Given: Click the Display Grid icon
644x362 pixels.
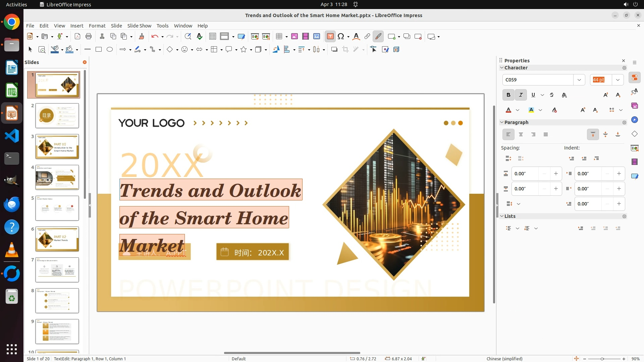Looking at the screenshot, I should 212,37.
